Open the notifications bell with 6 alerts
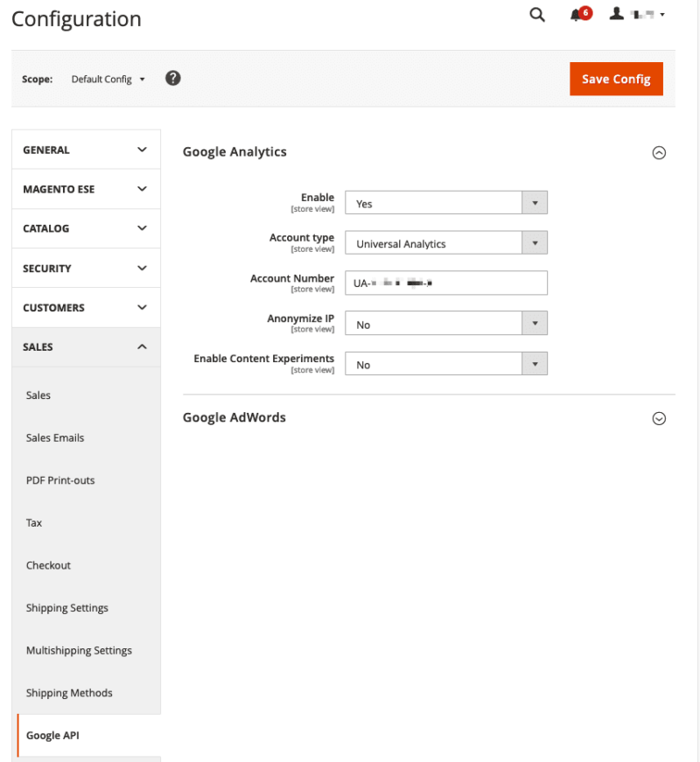The height and width of the screenshot is (762, 700). click(x=577, y=15)
